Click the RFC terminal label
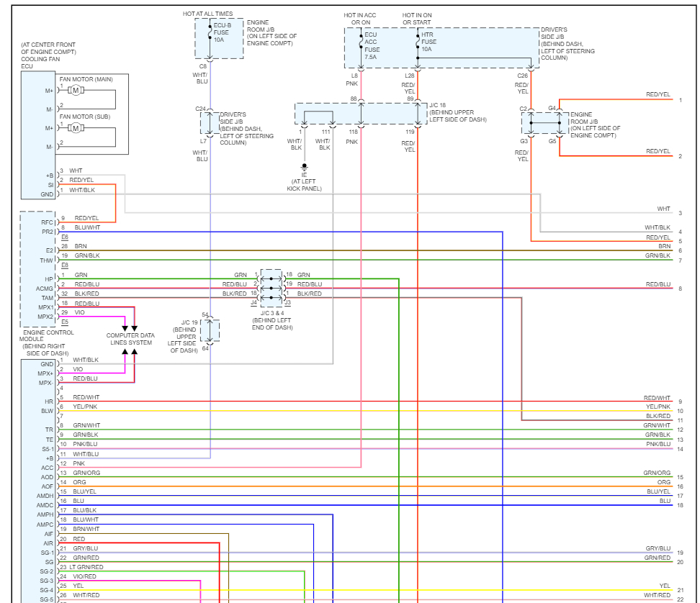The image size is (700, 603). click(47, 222)
